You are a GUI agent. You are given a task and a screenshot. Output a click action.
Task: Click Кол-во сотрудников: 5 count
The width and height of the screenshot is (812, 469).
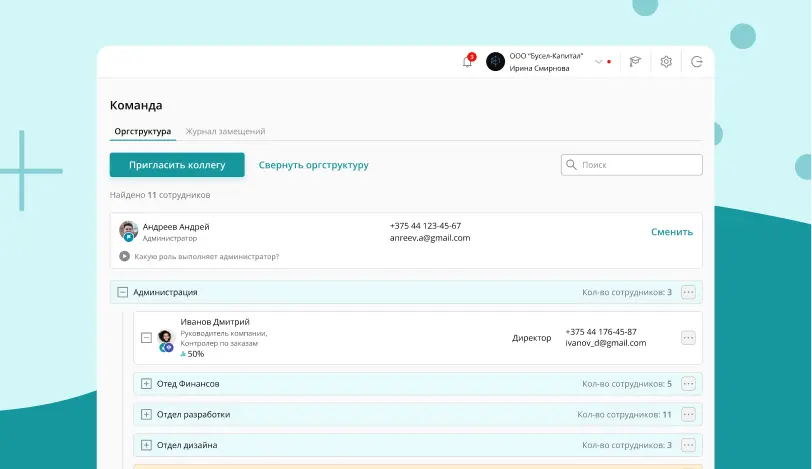coord(627,384)
